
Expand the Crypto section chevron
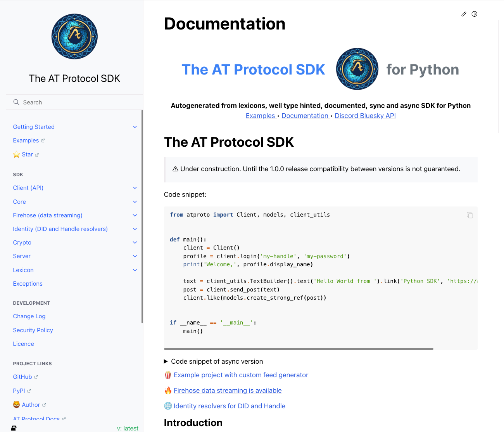point(135,243)
